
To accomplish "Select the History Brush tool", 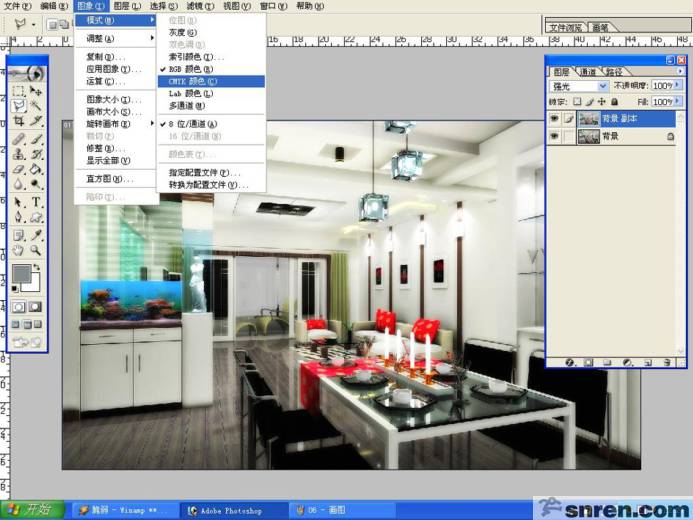I will (36, 154).
